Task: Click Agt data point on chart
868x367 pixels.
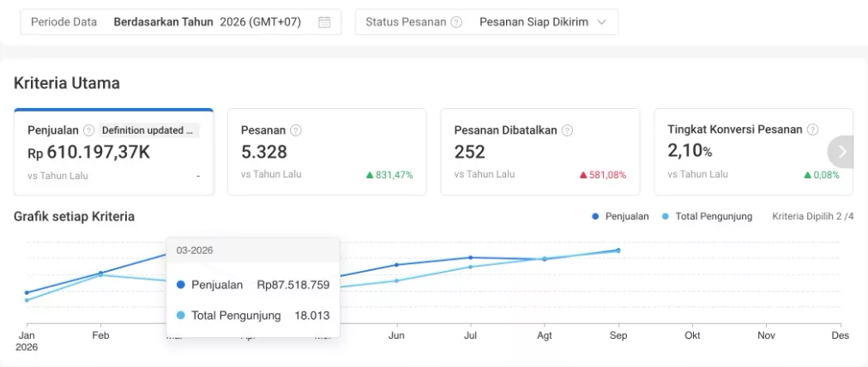Action: coord(544,258)
